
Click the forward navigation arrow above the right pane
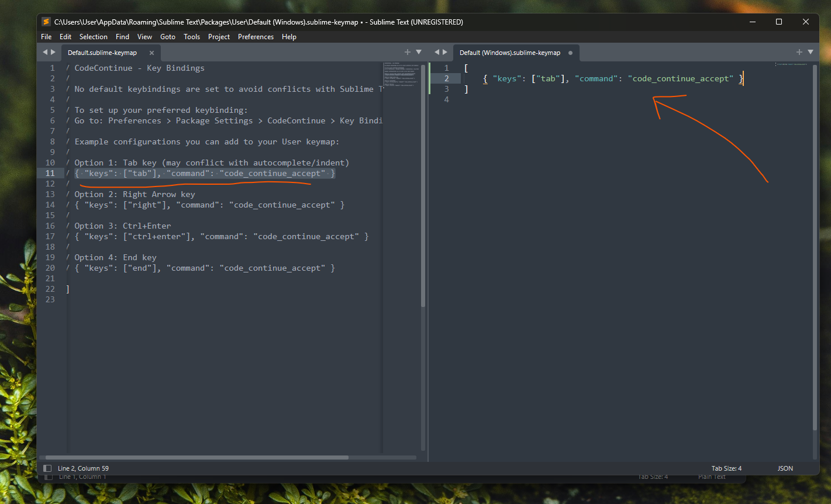(446, 51)
